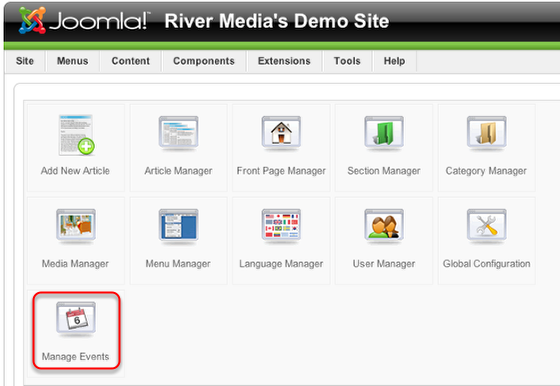Image resolution: width=560 pixels, height=386 pixels.
Task: Open the Language Manager flags icon
Action: tap(281, 225)
